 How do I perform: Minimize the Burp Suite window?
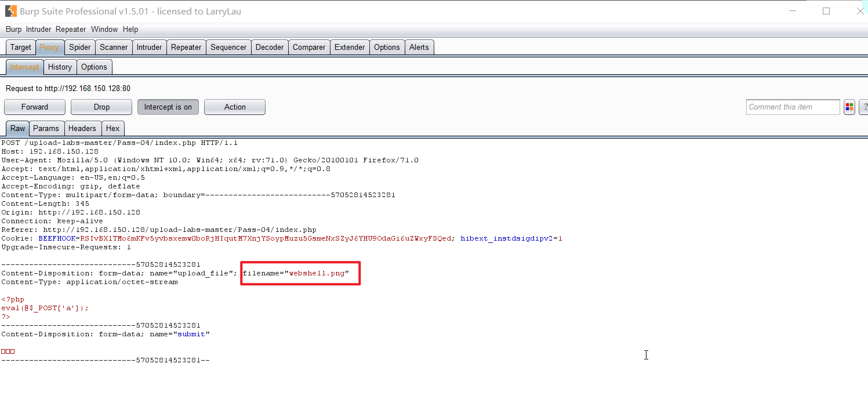pyautogui.click(x=792, y=11)
